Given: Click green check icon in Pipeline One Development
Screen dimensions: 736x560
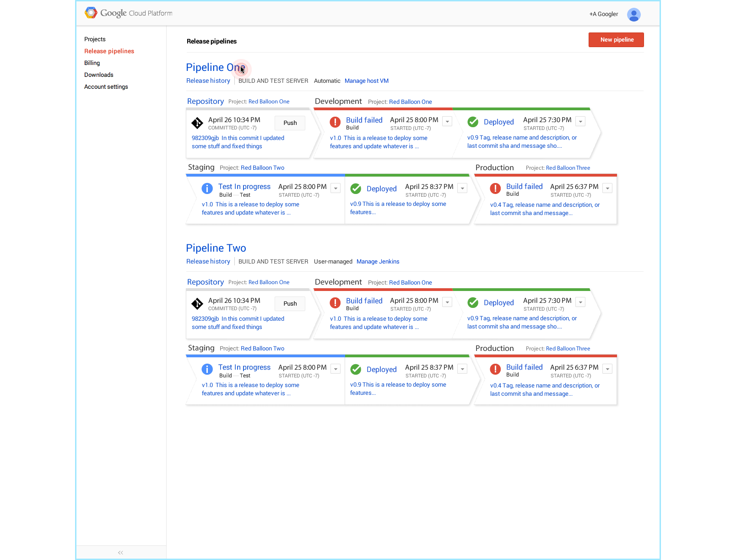Looking at the screenshot, I should [x=473, y=122].
